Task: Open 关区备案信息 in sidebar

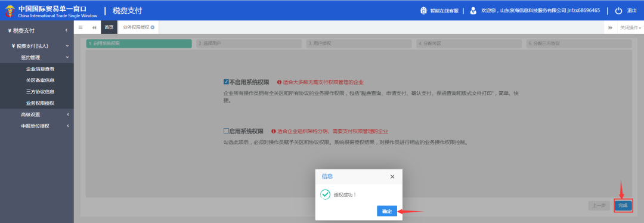Action: click(41, 80)
